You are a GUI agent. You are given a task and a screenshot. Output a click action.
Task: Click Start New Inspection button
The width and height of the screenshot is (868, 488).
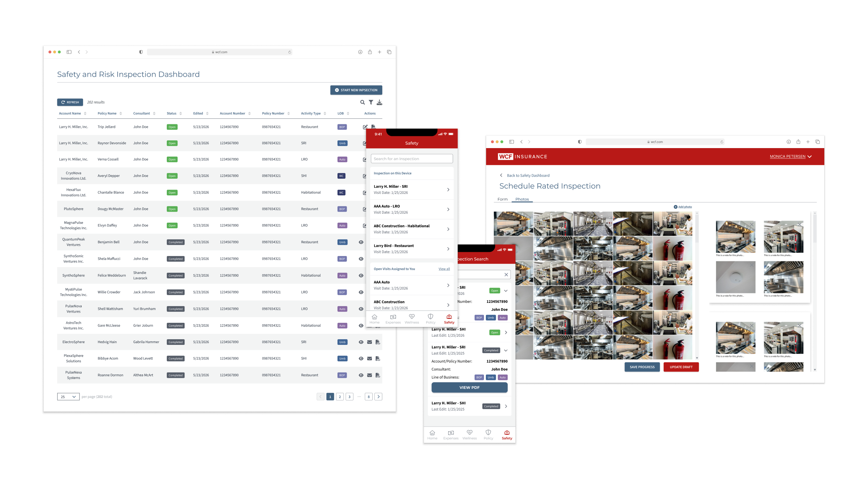(356, 90)
